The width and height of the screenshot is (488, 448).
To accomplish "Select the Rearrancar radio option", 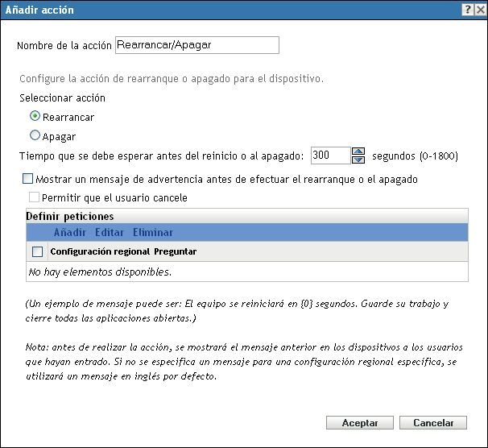I will (35, 117).
